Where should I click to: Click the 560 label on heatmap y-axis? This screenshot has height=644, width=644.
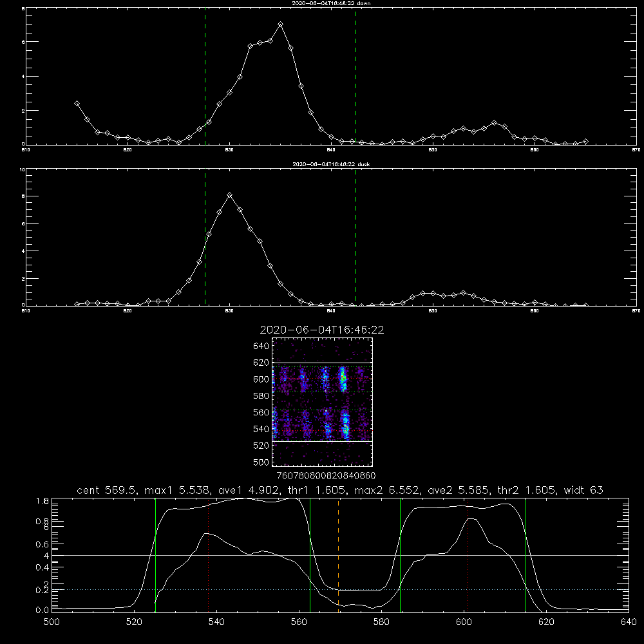pyautogui.click(x=261, y=412)
